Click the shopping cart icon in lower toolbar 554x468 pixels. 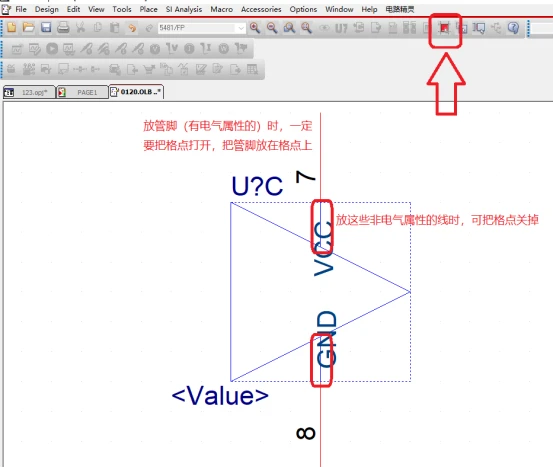click(149, 69)
